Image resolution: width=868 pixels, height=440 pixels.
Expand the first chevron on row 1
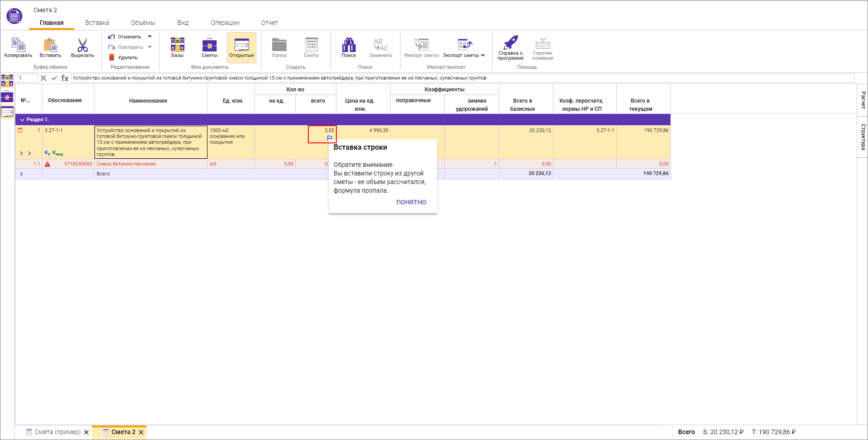click(x=21, y=153)
